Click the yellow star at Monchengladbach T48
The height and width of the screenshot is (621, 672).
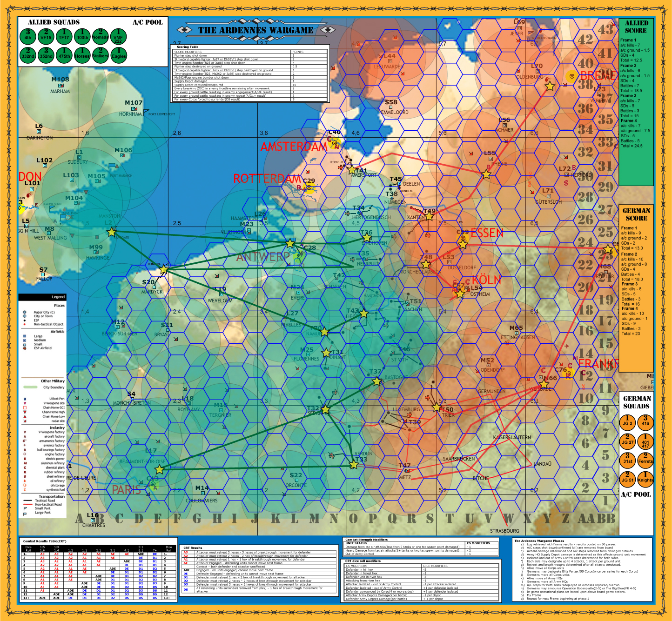point(426,264)
